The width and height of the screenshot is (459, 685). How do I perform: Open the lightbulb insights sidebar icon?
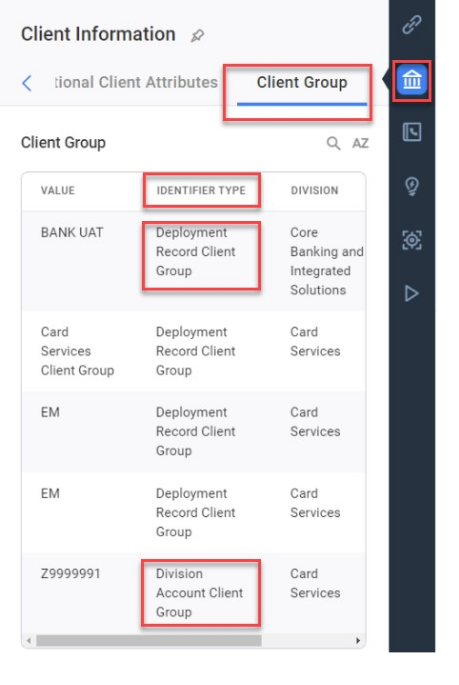(411, 186)
